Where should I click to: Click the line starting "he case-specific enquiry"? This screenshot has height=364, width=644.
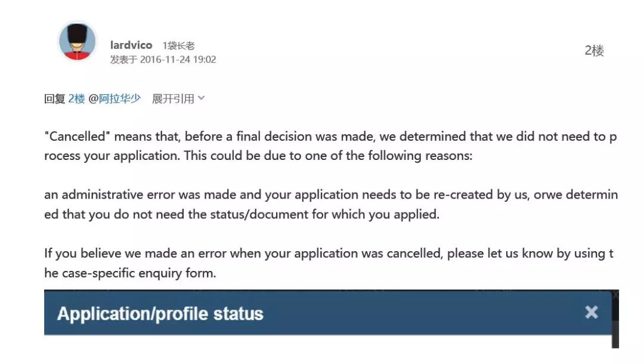point(130,273)
